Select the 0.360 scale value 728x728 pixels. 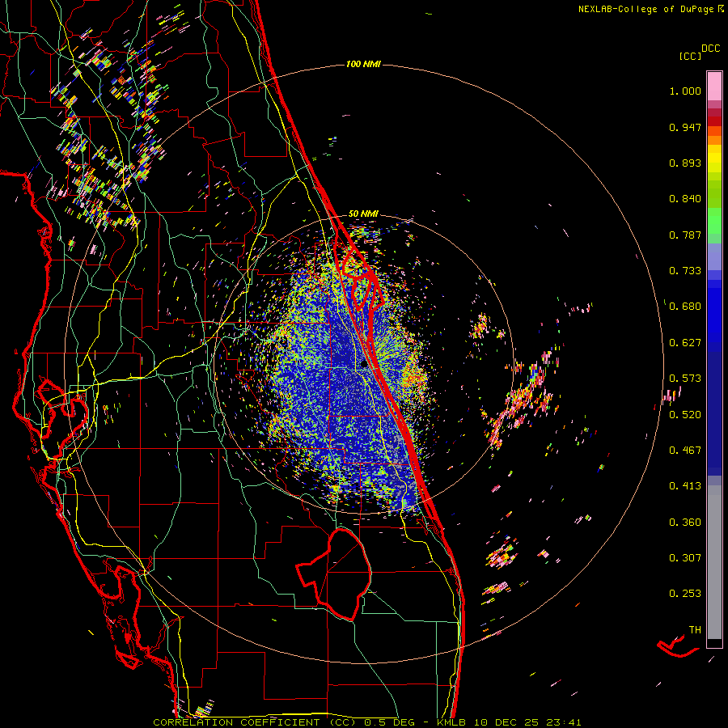[685, 523]
